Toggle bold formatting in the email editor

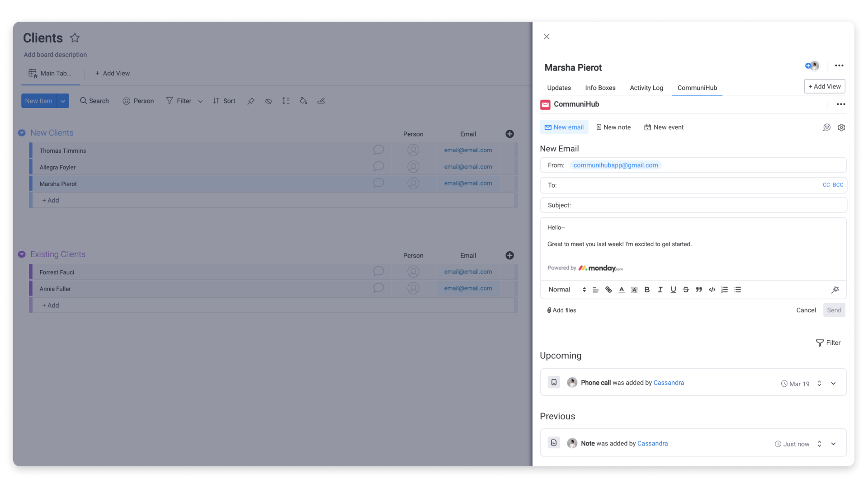pos(647,290)
